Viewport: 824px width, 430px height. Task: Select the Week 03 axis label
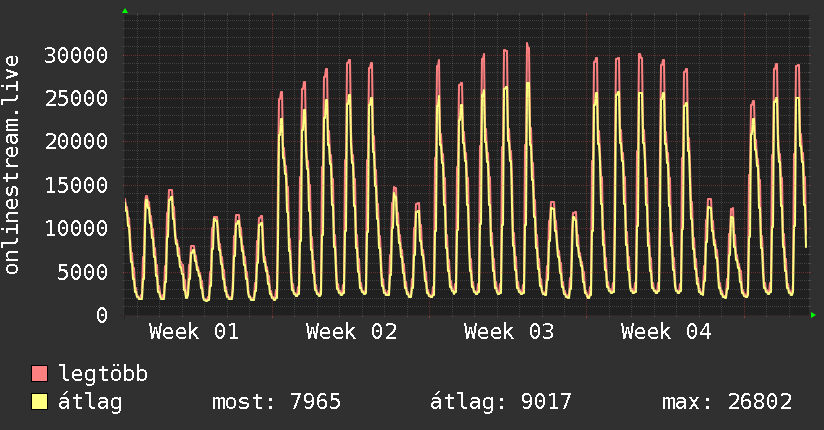(509, 331)
